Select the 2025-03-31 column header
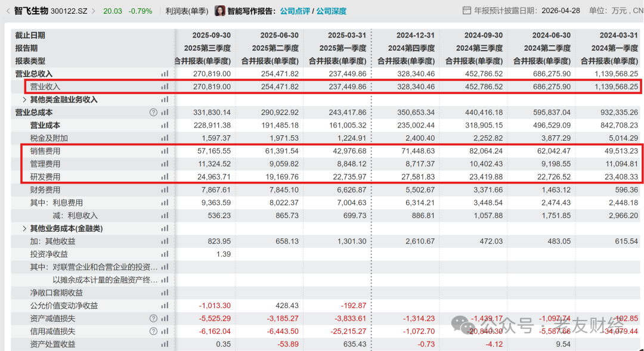This screenshot has height=351, width=644. [x=347, y=35]
